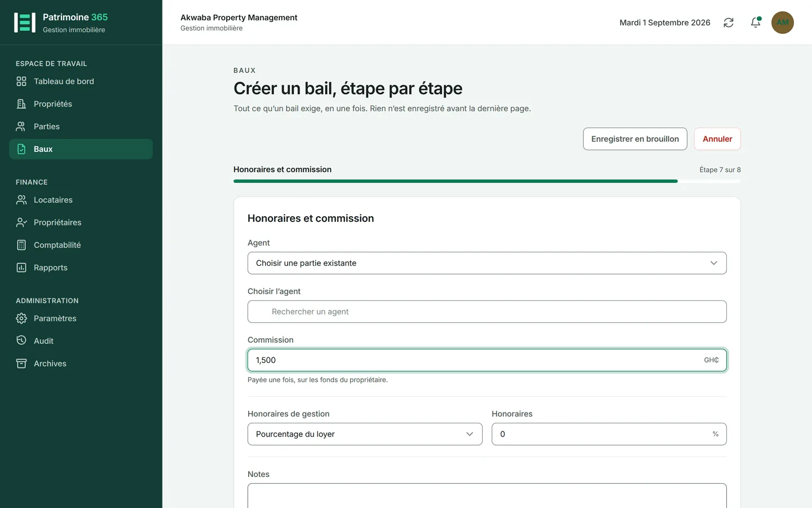Click the 'Créer un bail, étape par étape' heading
Viewport: 812px width, 508px height.
(x=348, y=89)
